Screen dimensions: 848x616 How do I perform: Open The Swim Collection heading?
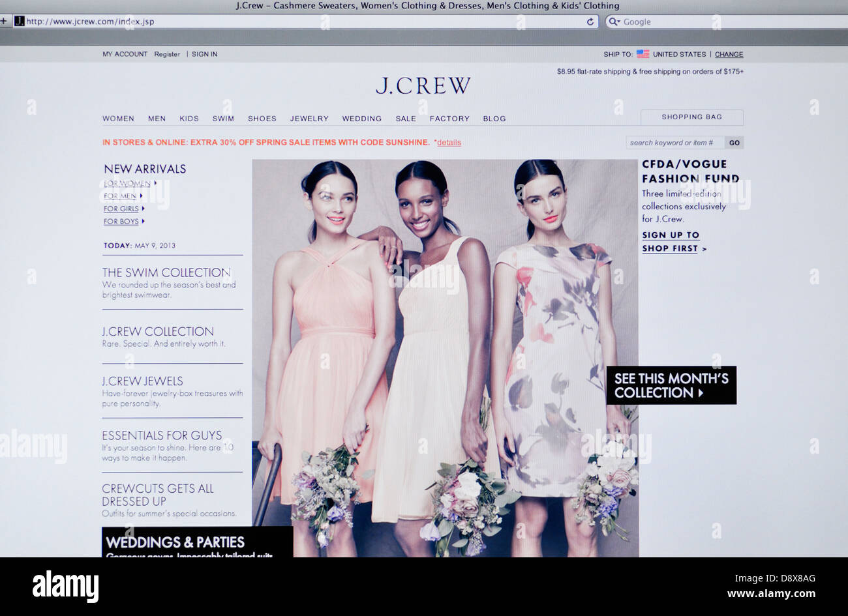tap(166, 272)
